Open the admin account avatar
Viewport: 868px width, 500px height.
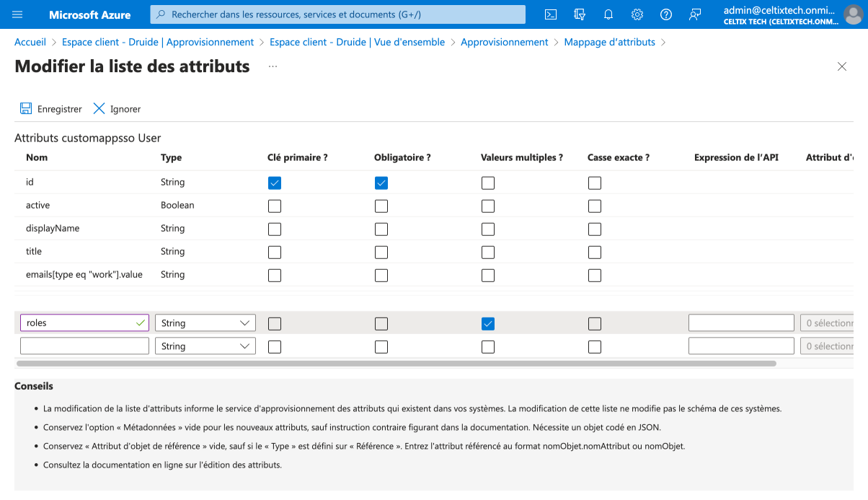[x=853, y=14]
